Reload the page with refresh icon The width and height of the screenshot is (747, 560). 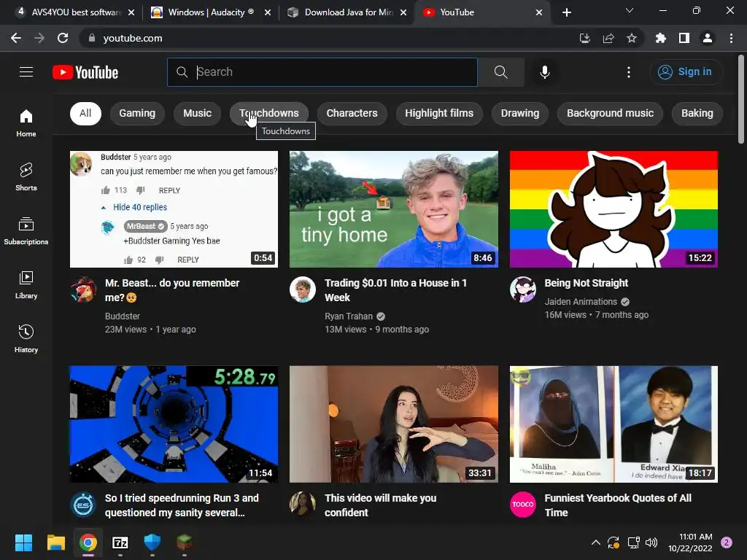(x=63, y=38)
